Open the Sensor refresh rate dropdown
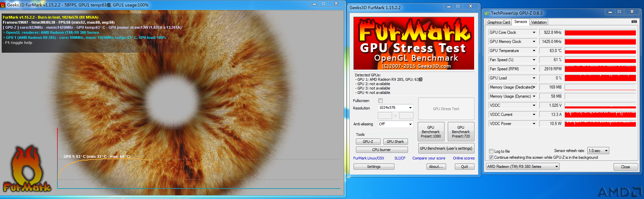 point(598,151)
